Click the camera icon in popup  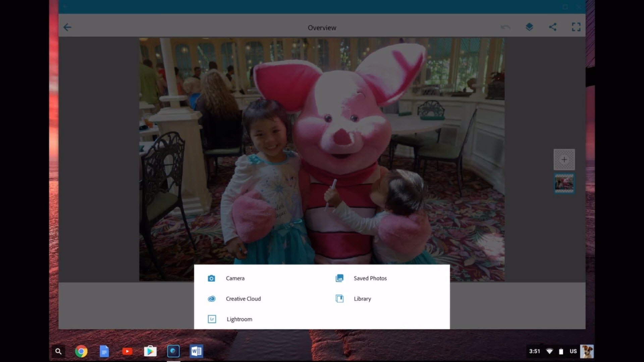pos(211,278)
